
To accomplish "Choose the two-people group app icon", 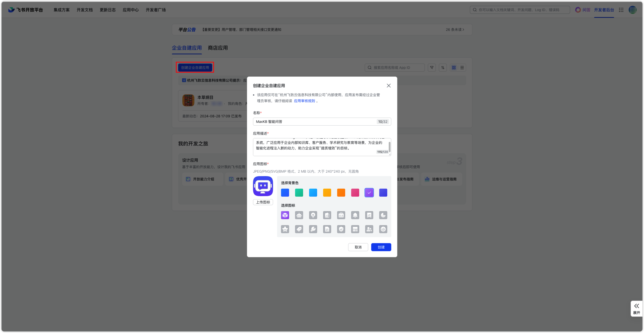I will (x=369, y=229).
